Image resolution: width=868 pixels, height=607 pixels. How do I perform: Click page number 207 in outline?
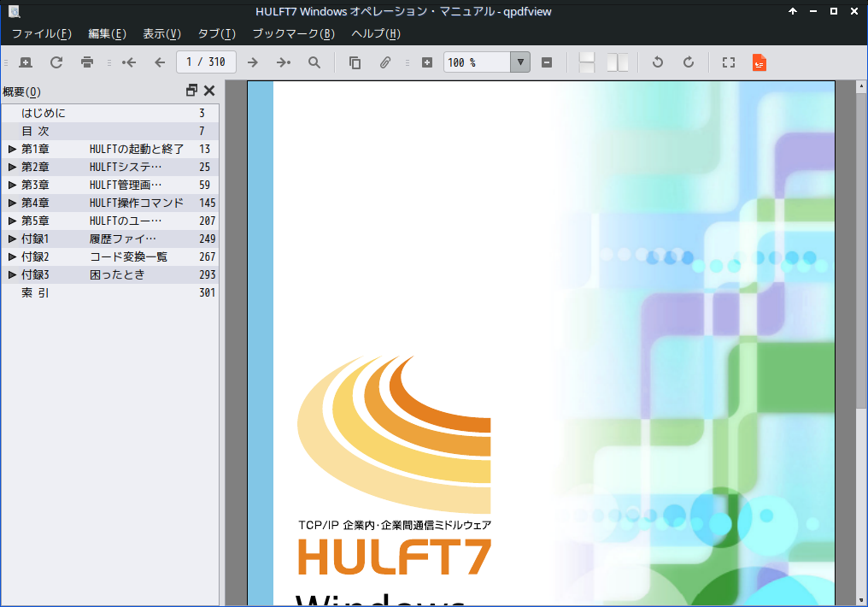click(207, 221)
